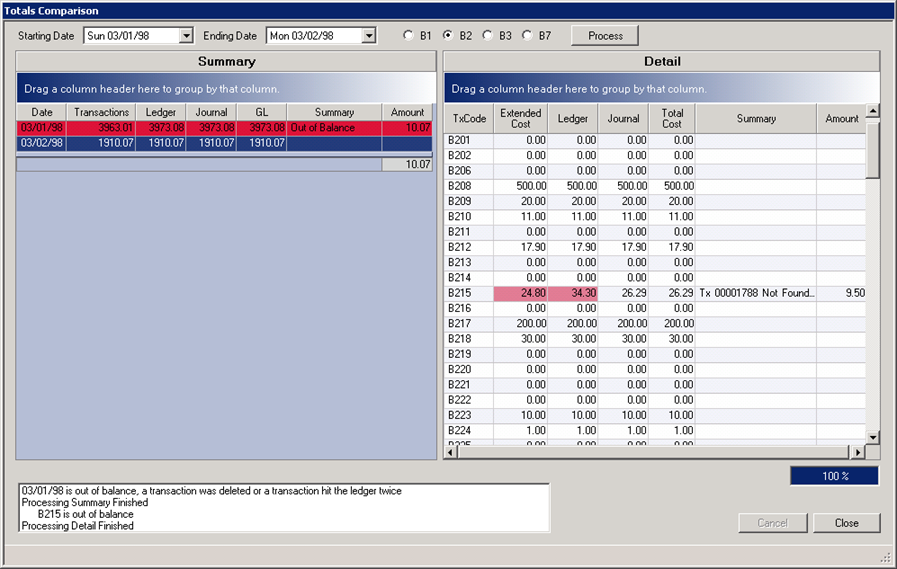Click the B215 row in Detail

pos(469,293)
